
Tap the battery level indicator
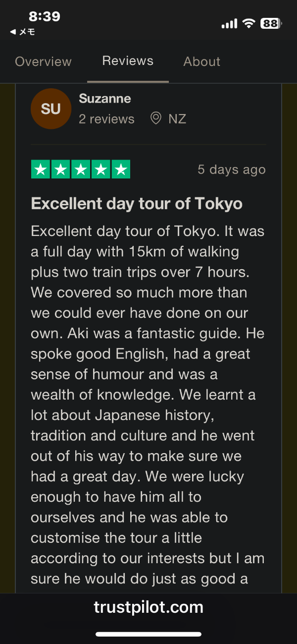click(271, 23)
